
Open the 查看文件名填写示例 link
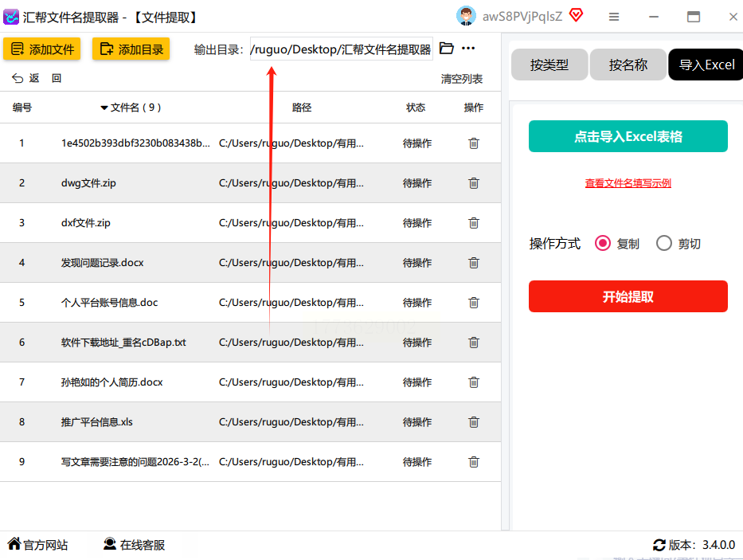(x=628, y=183)
